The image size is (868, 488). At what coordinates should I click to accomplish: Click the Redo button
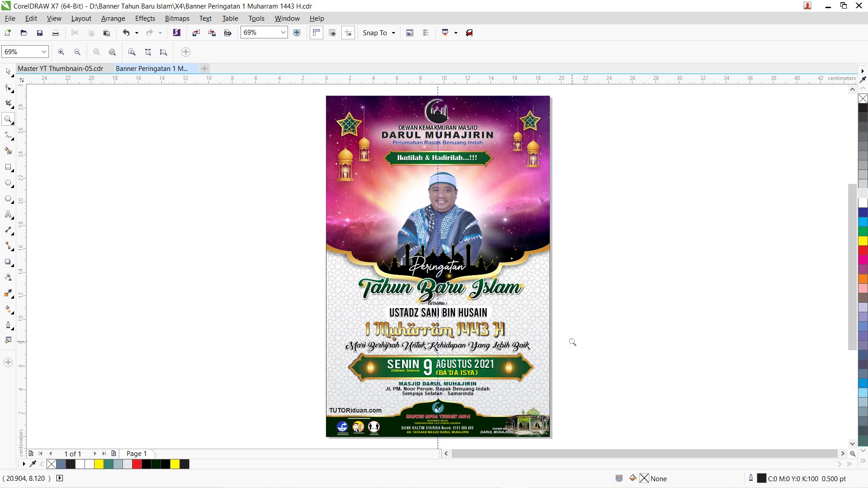click(149, 33)
